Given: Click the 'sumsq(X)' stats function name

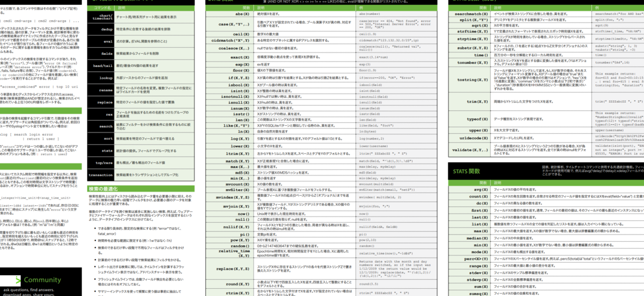Looking at the screenshot, I should [478, 294].
